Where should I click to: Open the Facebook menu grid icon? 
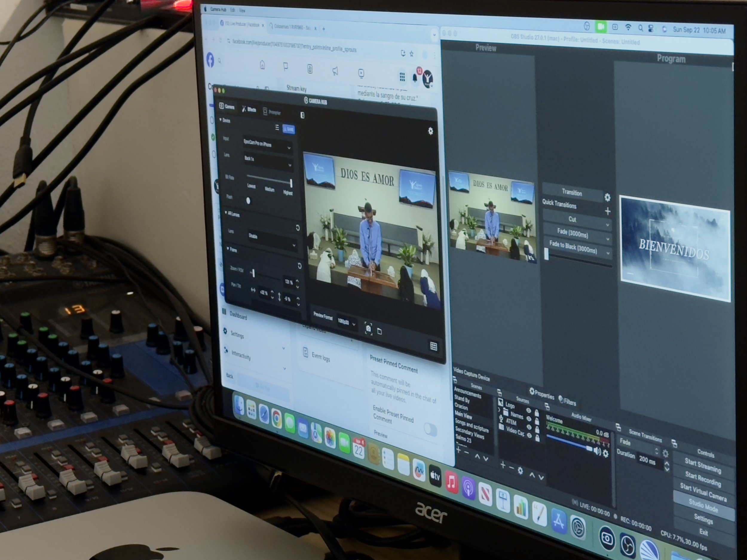[x=402, y=77]
